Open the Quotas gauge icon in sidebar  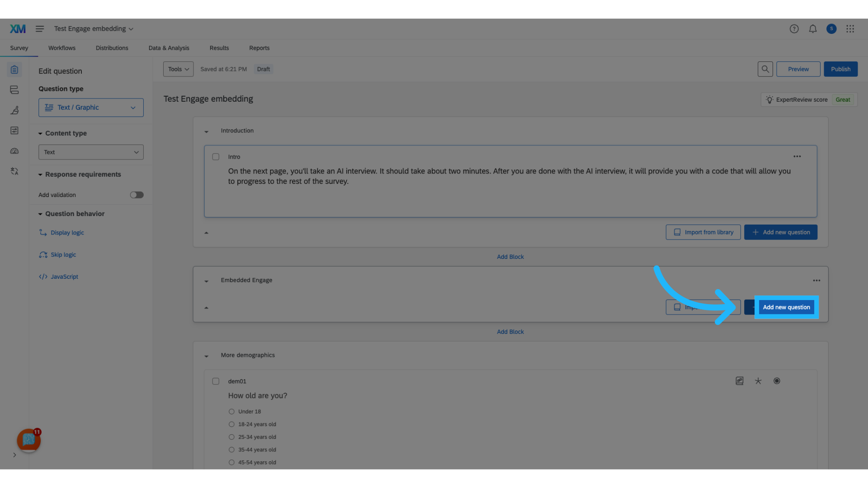click(14, 151)
